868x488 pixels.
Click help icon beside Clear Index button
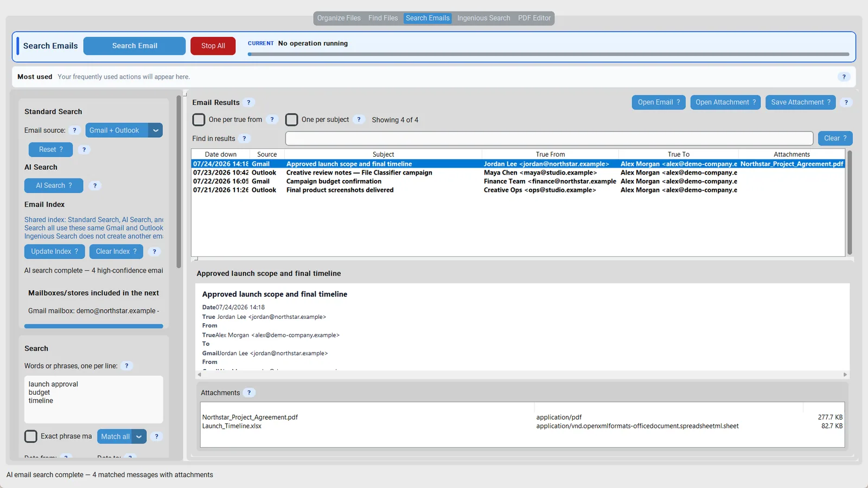155,252
